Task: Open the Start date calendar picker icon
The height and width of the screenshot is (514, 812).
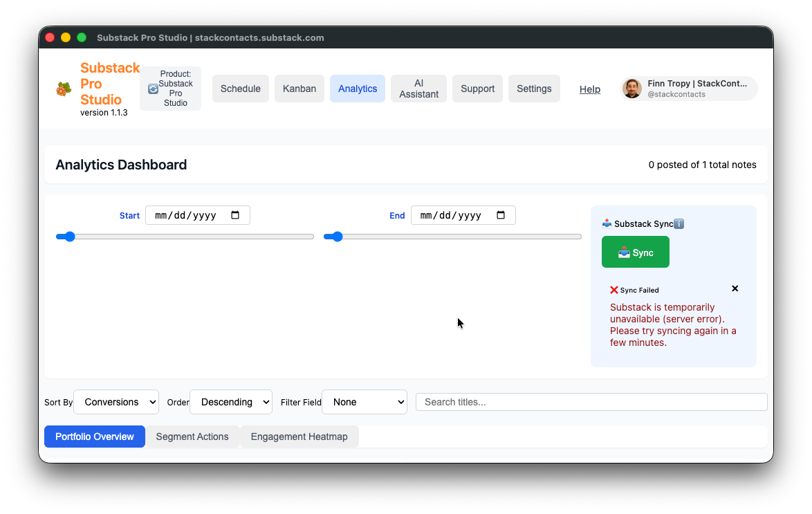Action: click(x=235, y=215)
